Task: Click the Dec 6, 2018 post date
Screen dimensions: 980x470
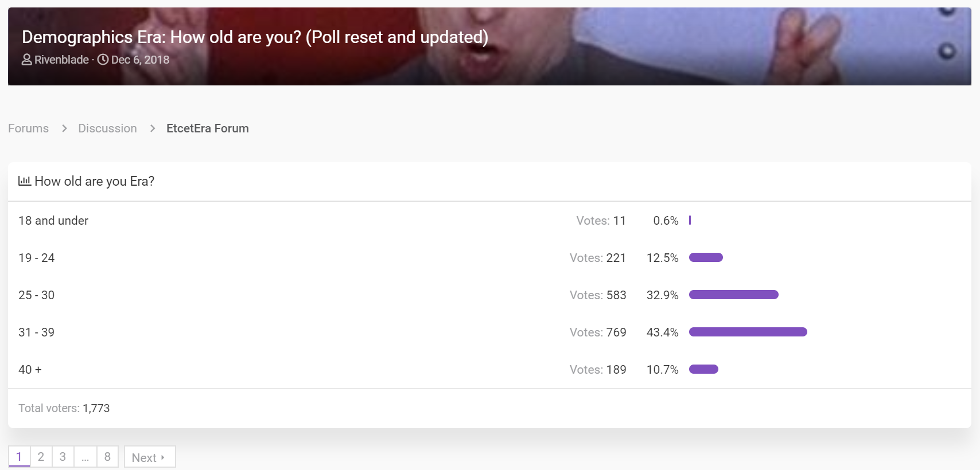Action: (140, 60)
